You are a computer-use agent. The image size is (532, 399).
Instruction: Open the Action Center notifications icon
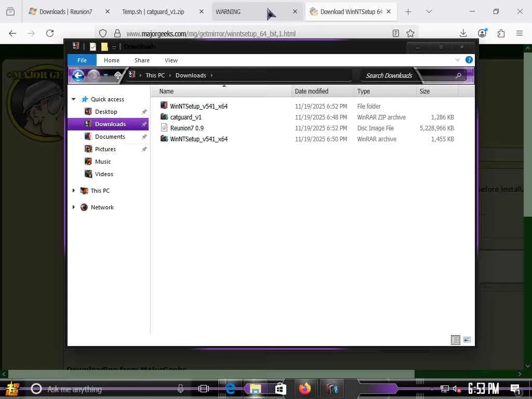click(515, 389)
